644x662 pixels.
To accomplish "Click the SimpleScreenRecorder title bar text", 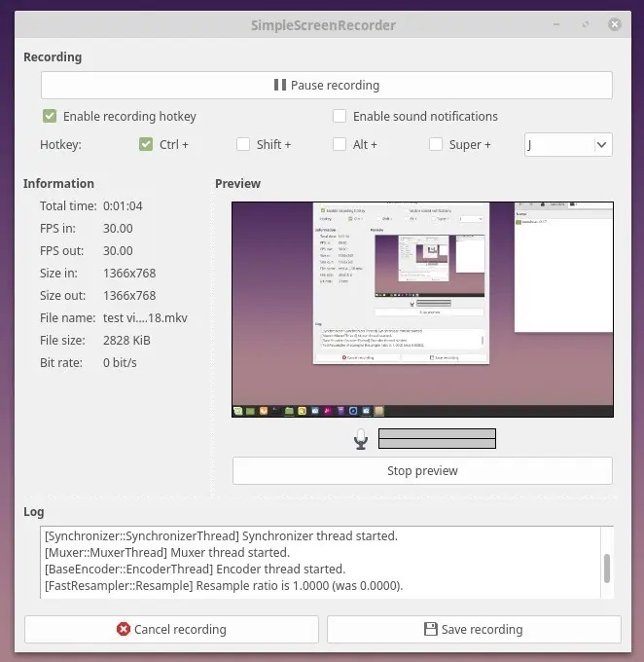I will [323, 25].
